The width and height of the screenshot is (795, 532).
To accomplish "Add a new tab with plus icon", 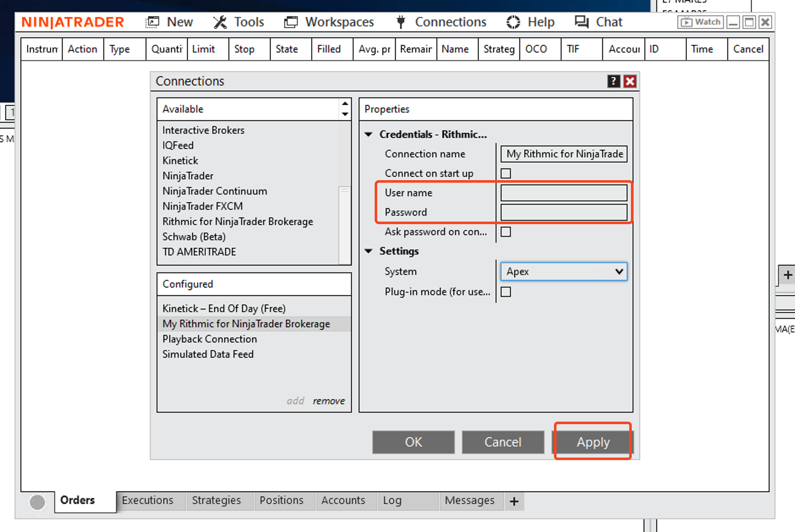I will click(x=514, y=502).
